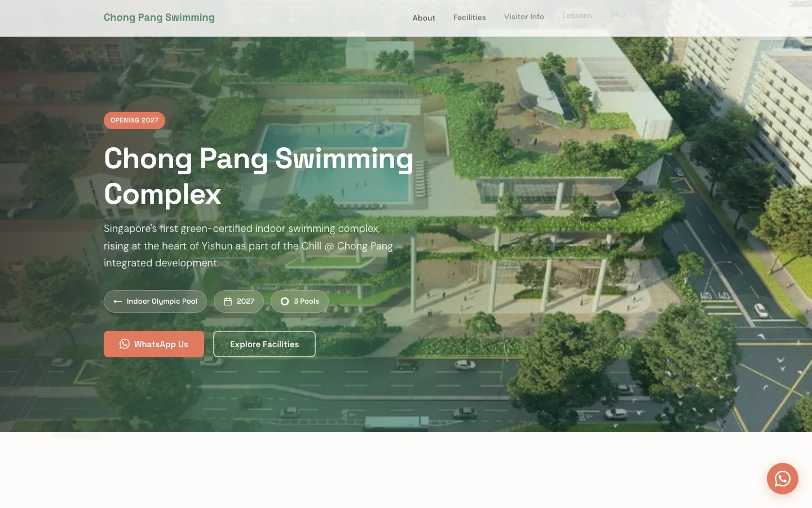This screenshot has height=508, width=812.
Task: Click the calendar icon beside 2027
Action: point(228,301)
